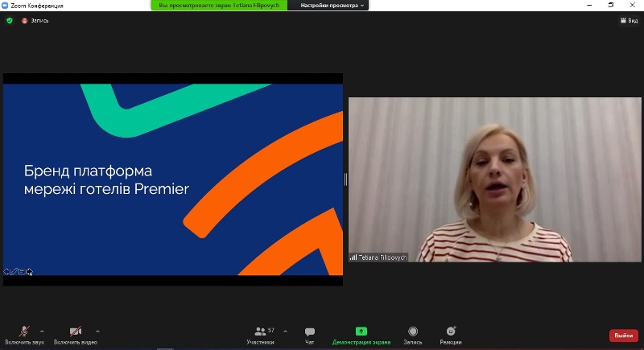This screenshot has width=644, height=350.
Task: Open the Чат chat panel
Action: pos(310,336)
